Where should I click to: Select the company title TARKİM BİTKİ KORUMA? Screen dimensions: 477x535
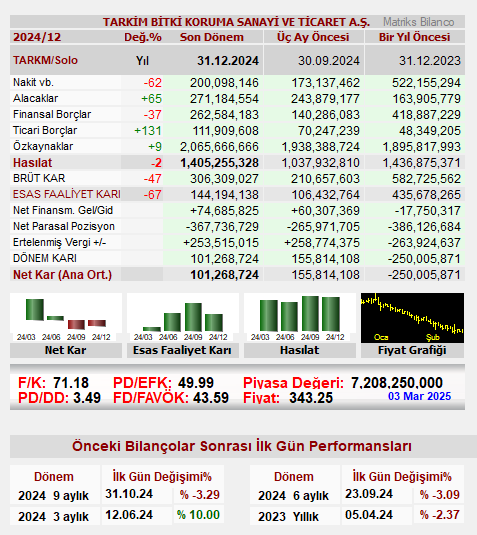point(236,22)
